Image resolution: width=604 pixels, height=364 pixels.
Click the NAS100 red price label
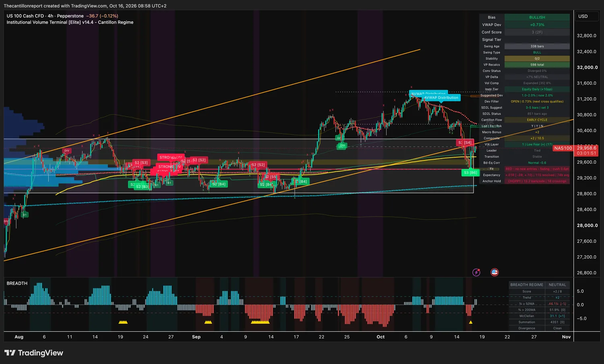pos(563,148)
